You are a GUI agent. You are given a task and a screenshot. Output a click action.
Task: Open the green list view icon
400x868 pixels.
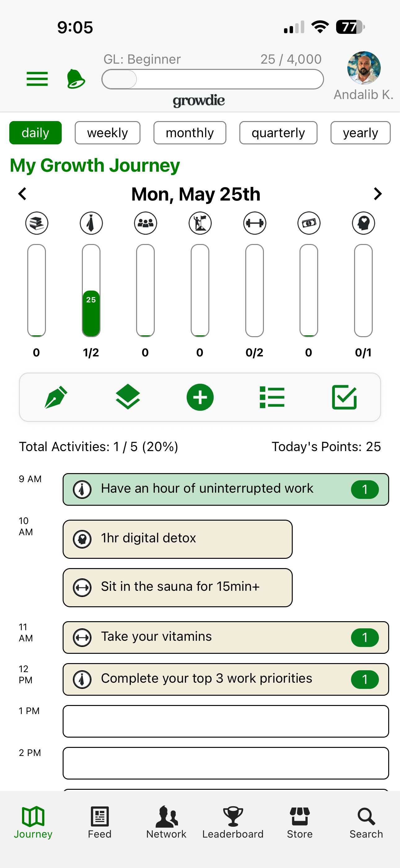pyautogui.click(x=272, y=397)
